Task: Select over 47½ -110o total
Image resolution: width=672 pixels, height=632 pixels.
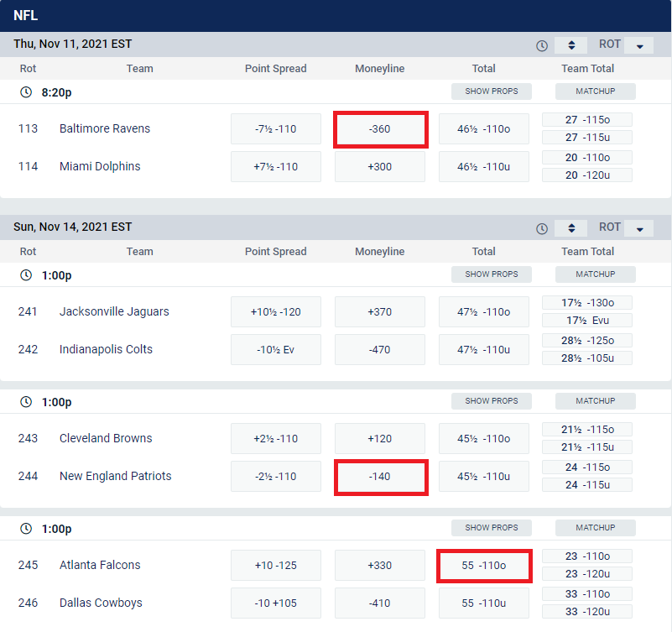Action: pyautogui.click(x=484, y=312)
